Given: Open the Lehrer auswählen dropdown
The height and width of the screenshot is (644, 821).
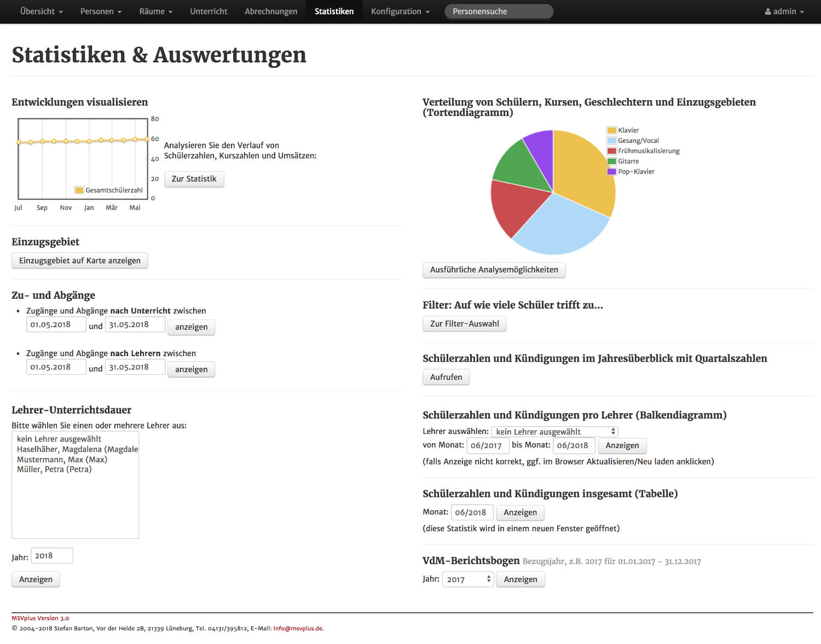Looking at the screenshot, I should click(555, 432).
